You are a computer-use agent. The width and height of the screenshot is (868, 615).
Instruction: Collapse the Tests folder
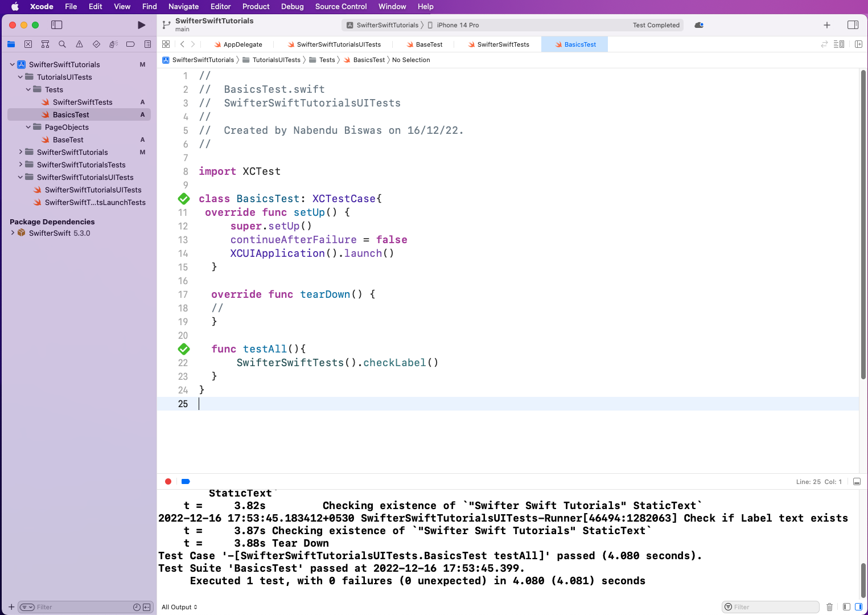point(28,89)
